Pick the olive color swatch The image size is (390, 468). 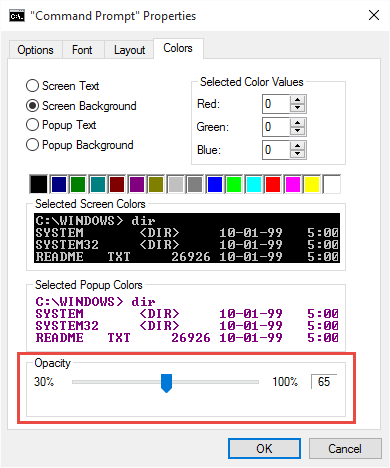click(x=156, y=184)
